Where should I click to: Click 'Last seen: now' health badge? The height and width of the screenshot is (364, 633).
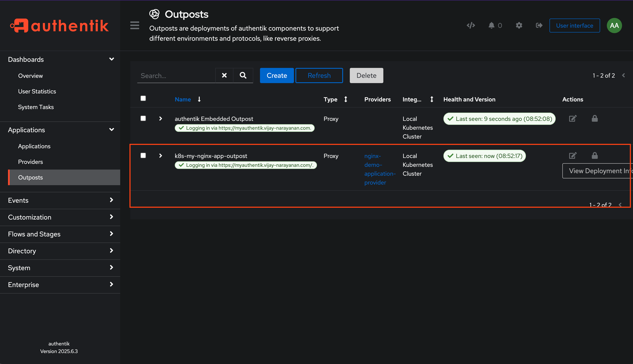click(484, 156)
